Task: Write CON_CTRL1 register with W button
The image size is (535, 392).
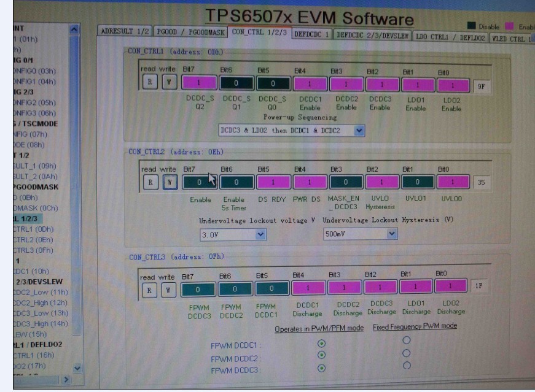Action: (169, 82)
